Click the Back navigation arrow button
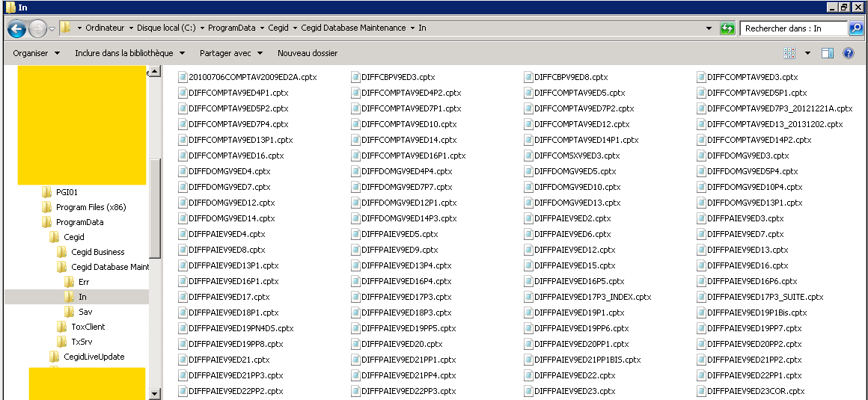Image resolution: width=868 pixels, height=400 pixels. coord(16,28)
